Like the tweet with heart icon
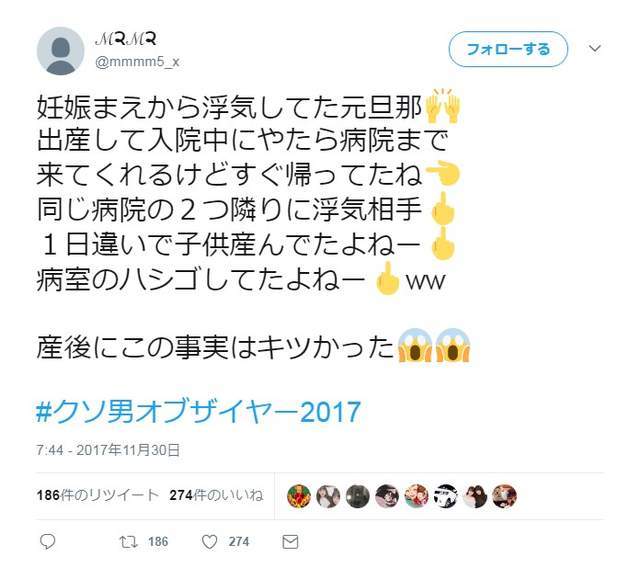 pos(209,542)
